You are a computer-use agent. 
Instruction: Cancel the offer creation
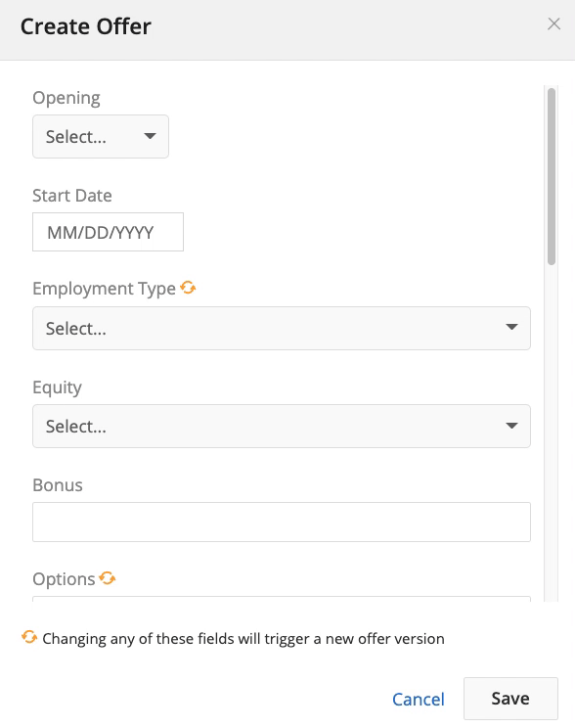pos(419,700)
